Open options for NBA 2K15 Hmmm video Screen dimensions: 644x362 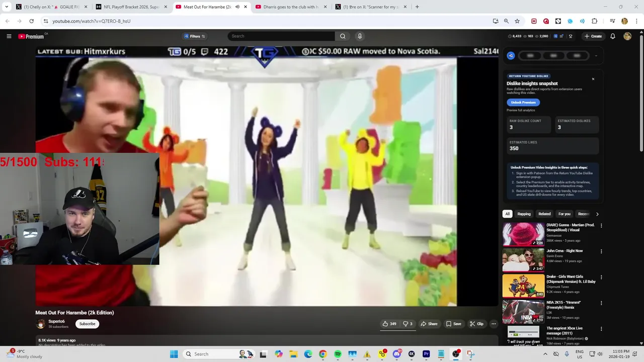(601, 303)
